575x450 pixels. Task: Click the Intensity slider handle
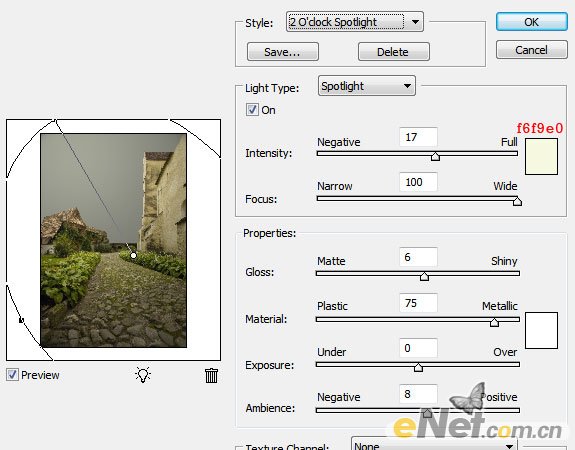435,156
